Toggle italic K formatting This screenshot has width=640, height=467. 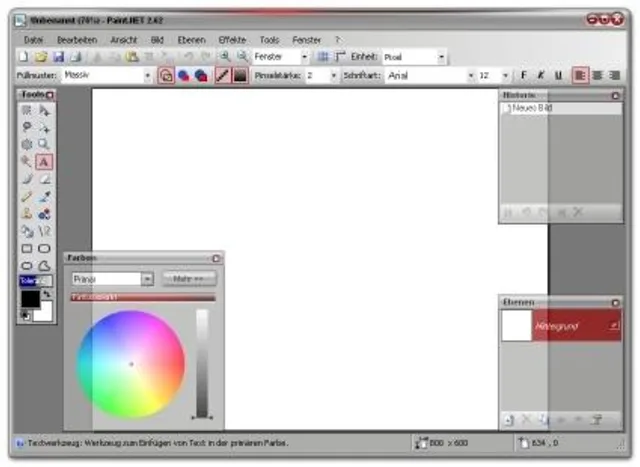pos(541,75)
